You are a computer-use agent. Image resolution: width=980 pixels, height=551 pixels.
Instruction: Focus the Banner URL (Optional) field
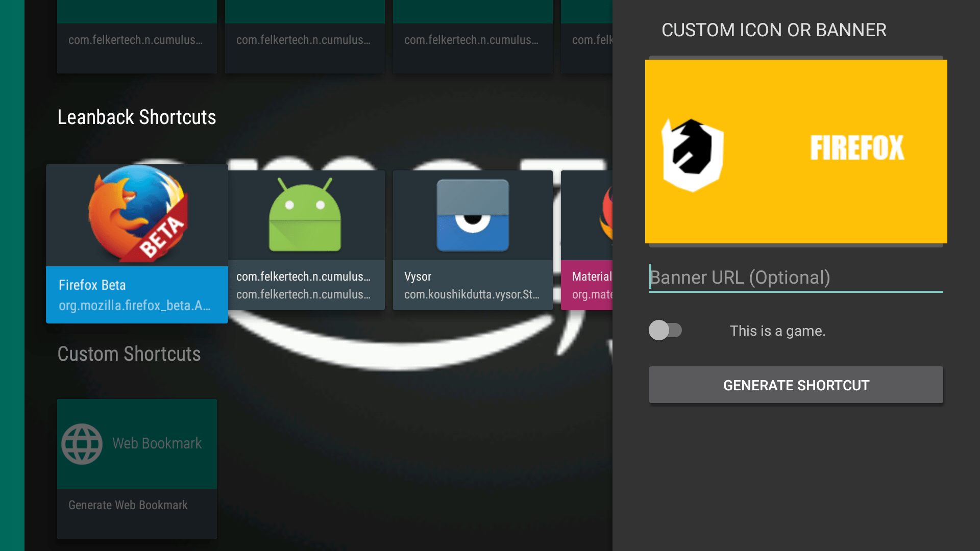(796, 278)
